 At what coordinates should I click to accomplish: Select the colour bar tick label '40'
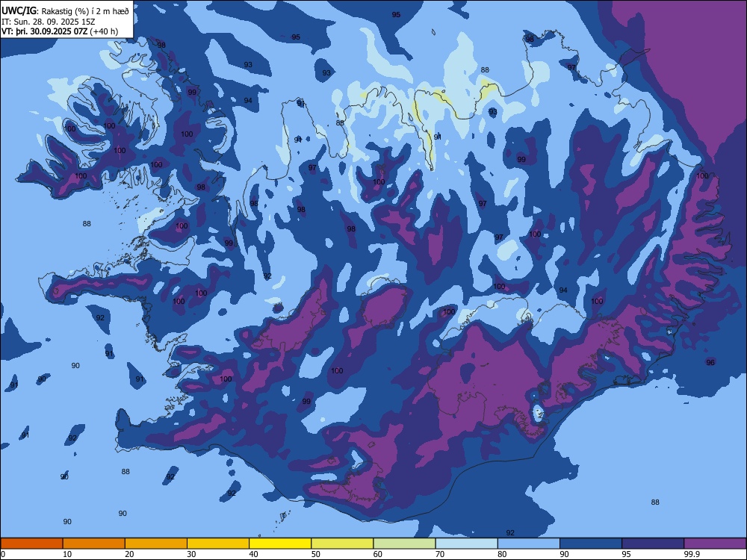(253, 554)
